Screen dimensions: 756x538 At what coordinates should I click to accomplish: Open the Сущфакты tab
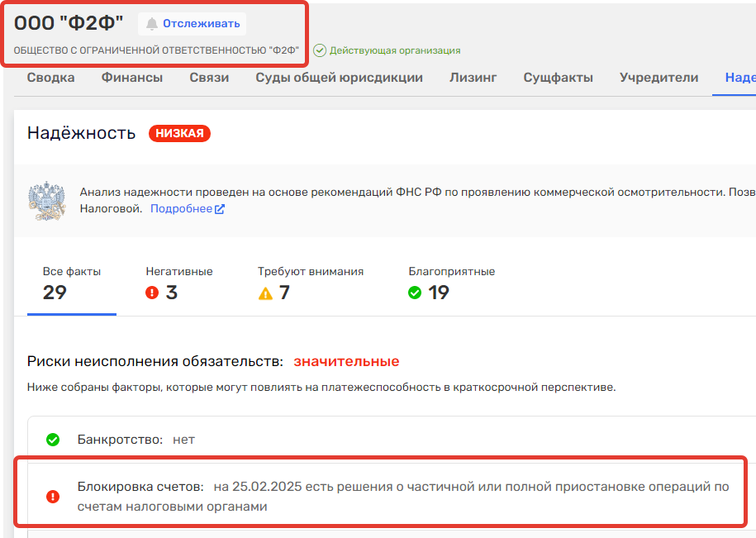(x=559, y=78)
